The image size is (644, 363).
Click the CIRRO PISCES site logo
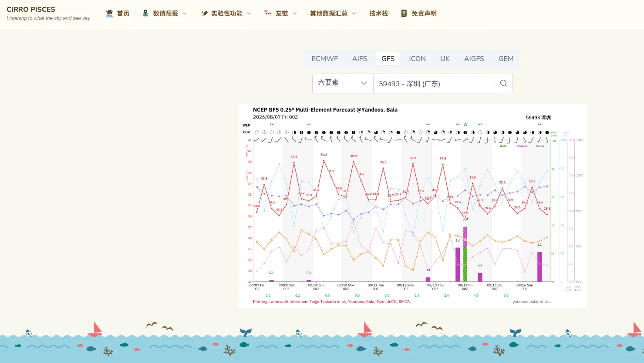coord(31,10)
